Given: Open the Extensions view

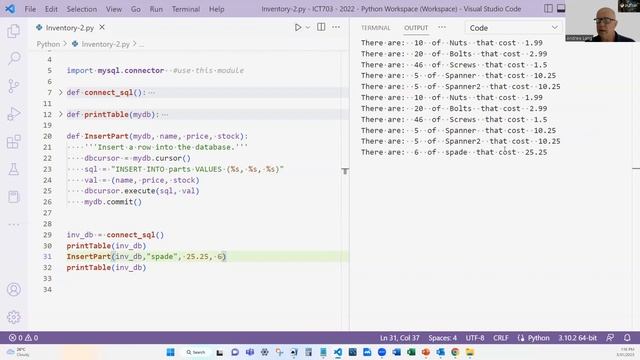Looking at the screenshot, I should tap(13, 142).
